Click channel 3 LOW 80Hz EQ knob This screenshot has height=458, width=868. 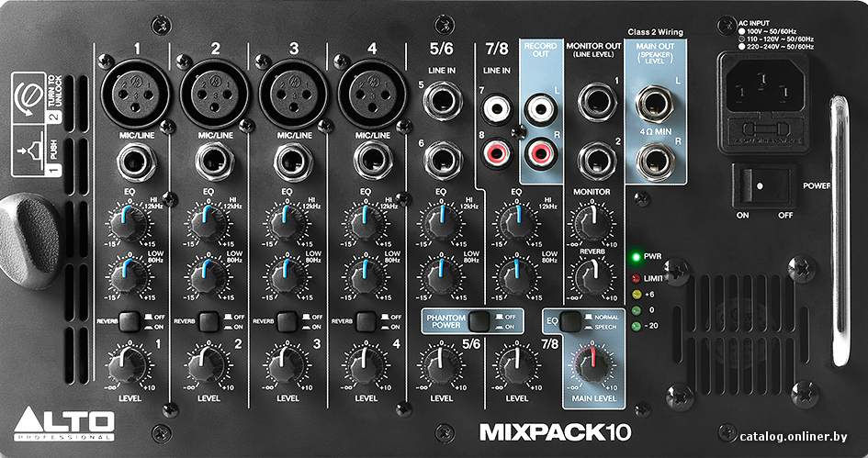coord(287,275)
